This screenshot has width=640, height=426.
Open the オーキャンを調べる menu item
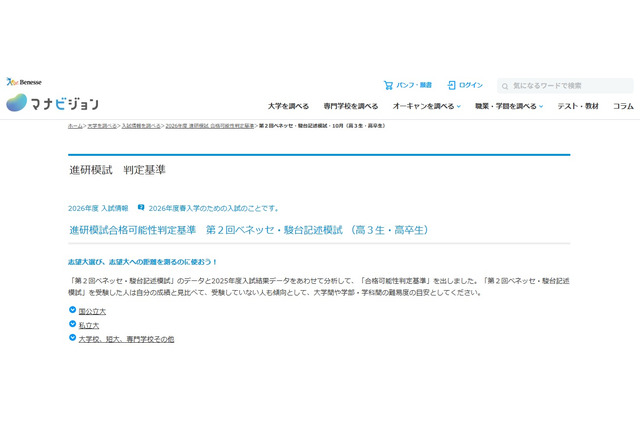click(423, 106)
